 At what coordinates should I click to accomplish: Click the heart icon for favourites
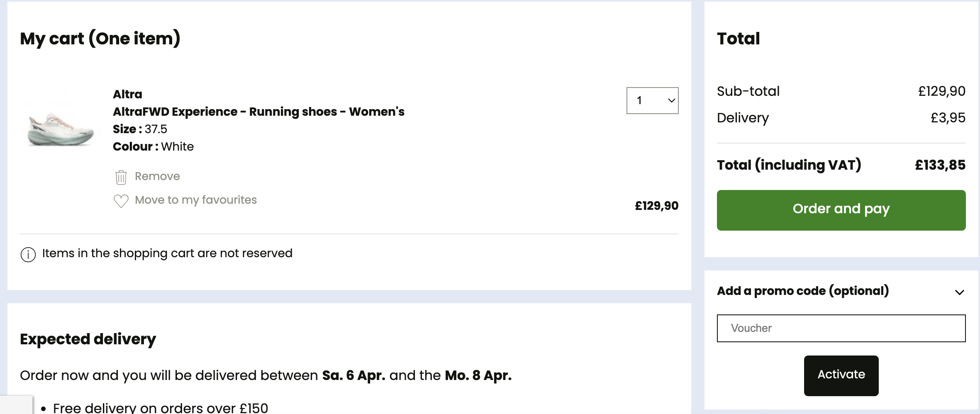[x=121, y=201]
